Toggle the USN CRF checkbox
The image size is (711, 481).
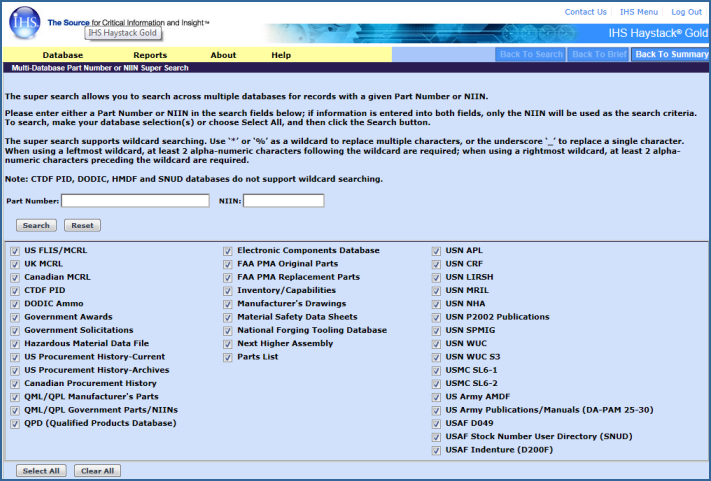click(436, 264)
